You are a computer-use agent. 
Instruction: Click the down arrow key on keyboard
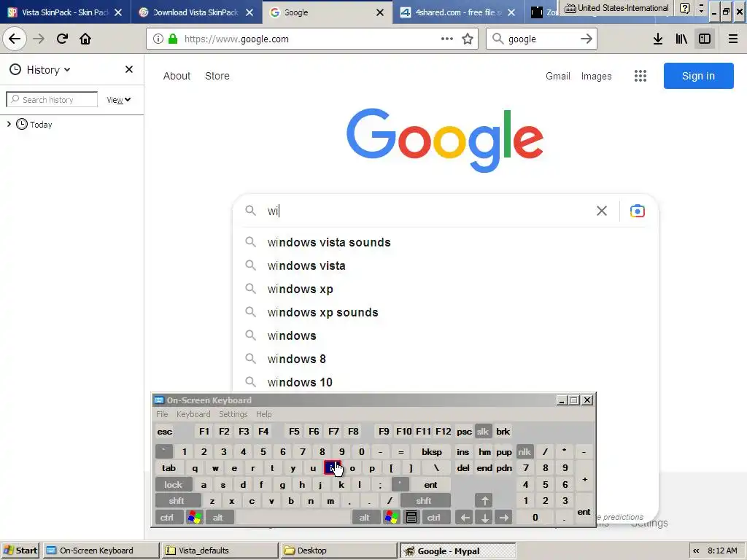pyautogui.click(x=484, y=517)
